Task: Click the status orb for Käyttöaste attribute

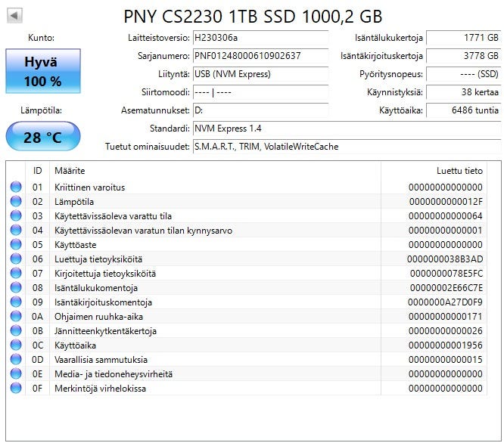Action: click(x=16, y=245)
